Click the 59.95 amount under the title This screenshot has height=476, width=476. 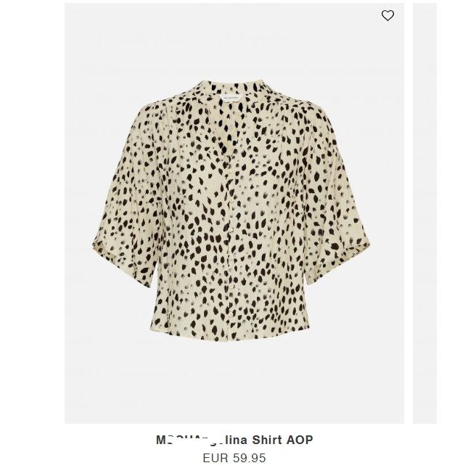249,458
